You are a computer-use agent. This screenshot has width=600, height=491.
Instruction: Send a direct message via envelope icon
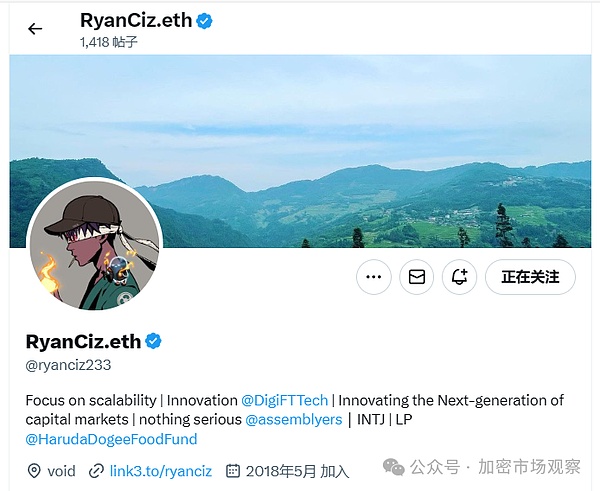(416, 277)
